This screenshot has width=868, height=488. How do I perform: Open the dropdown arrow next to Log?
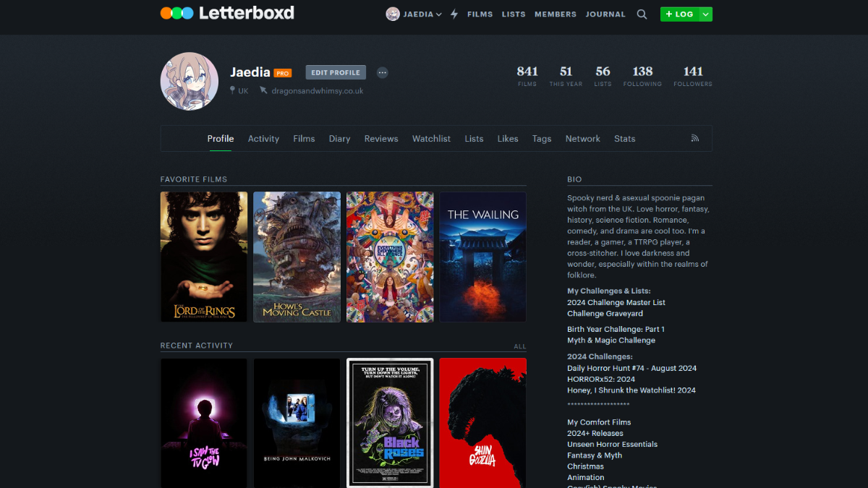705,14
